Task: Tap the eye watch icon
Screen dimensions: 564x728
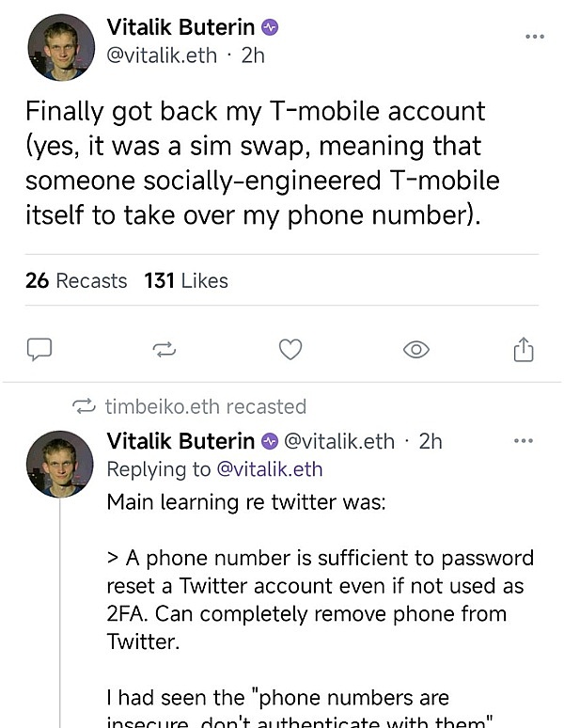Action: click(x=415, y=350)
